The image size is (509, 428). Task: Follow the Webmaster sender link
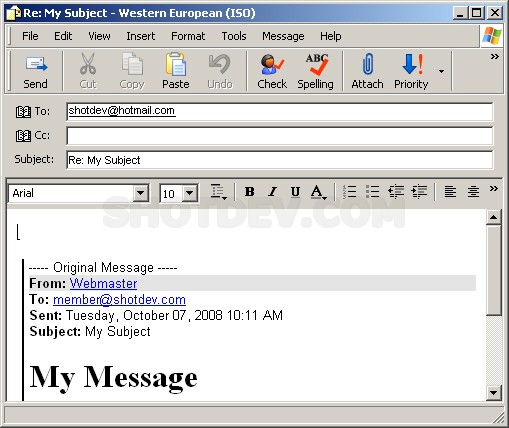pyautogui.click(x=103, y=284)
